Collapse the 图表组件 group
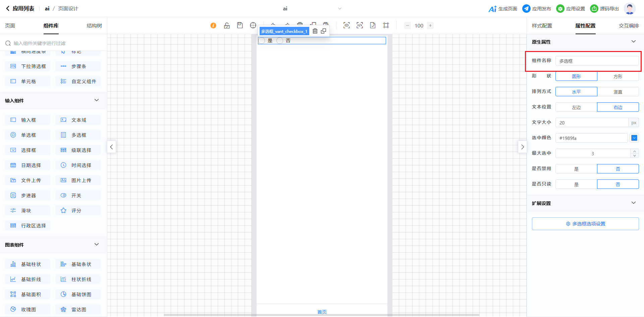644x317 pixels. pos(97,245)
